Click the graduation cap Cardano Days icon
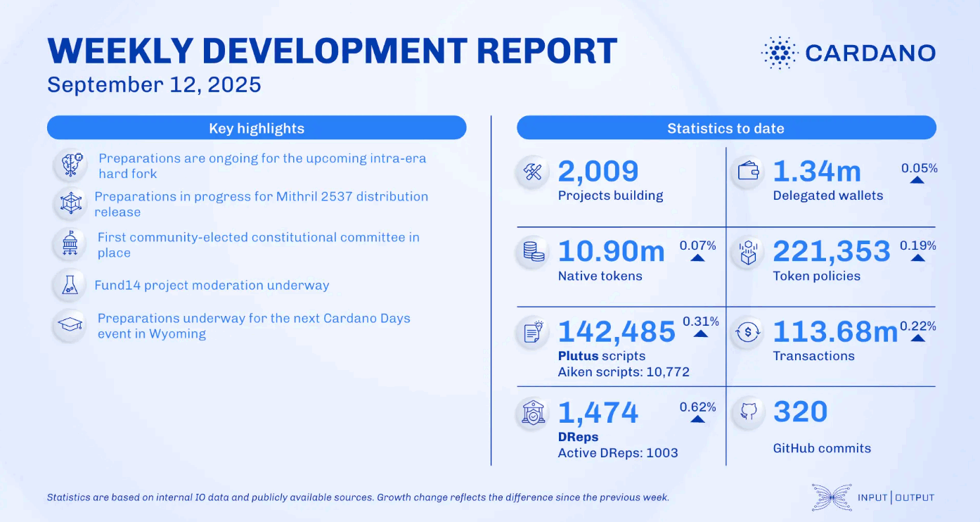 coord(70,325)
